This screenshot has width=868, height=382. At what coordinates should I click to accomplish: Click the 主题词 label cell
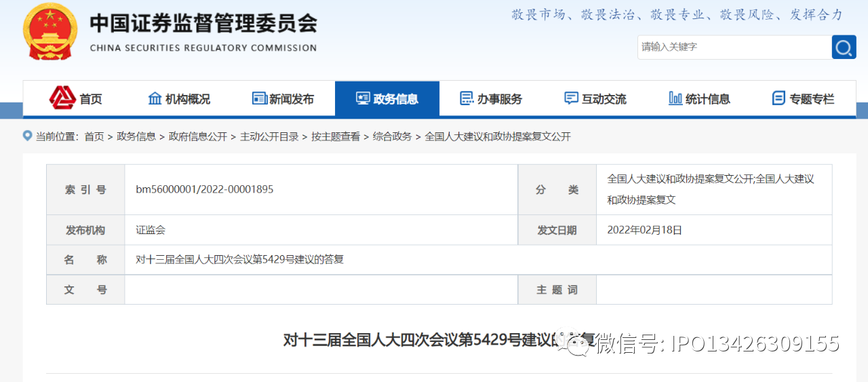pos(557,290)
